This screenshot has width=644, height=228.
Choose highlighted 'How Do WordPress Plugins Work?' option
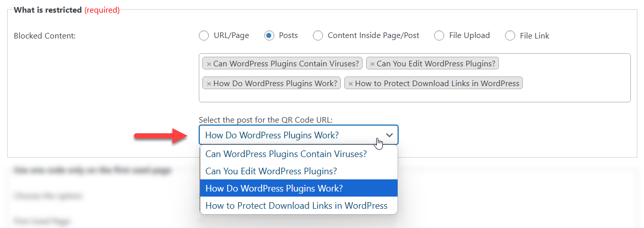(299, 188)
